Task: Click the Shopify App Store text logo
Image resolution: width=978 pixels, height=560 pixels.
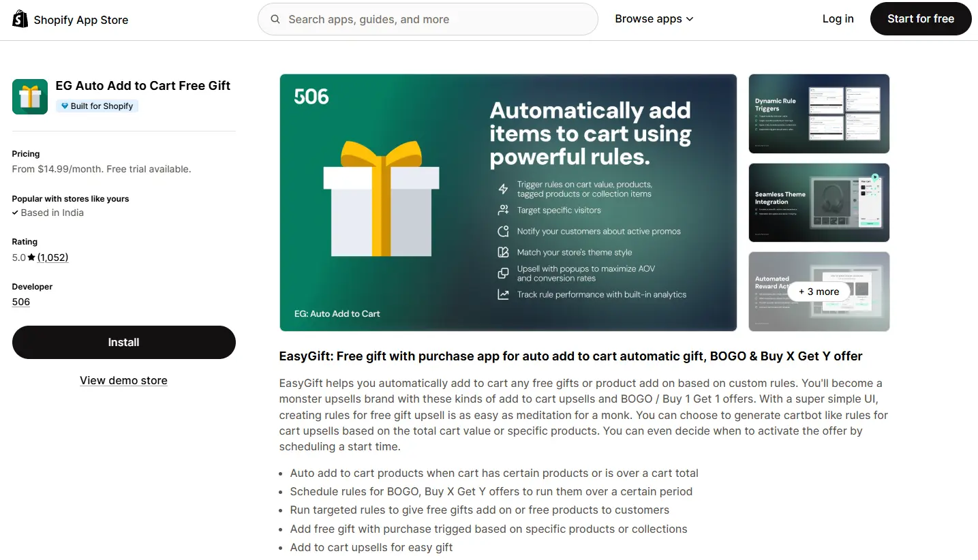Action: click(x=80, y=20)
